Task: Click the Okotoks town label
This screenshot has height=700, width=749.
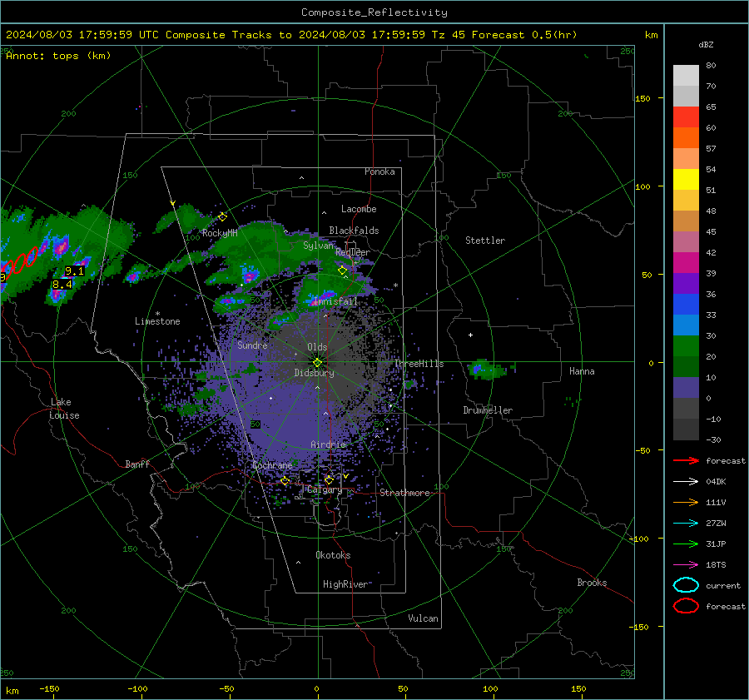Action: pos(333,555)
